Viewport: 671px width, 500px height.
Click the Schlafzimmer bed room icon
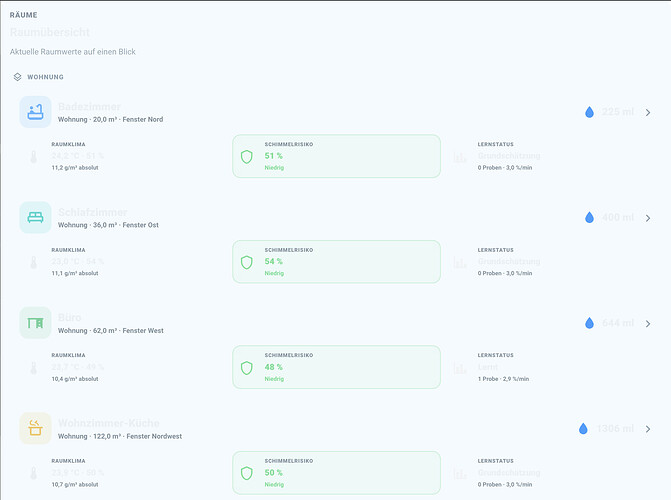(36, 217)
